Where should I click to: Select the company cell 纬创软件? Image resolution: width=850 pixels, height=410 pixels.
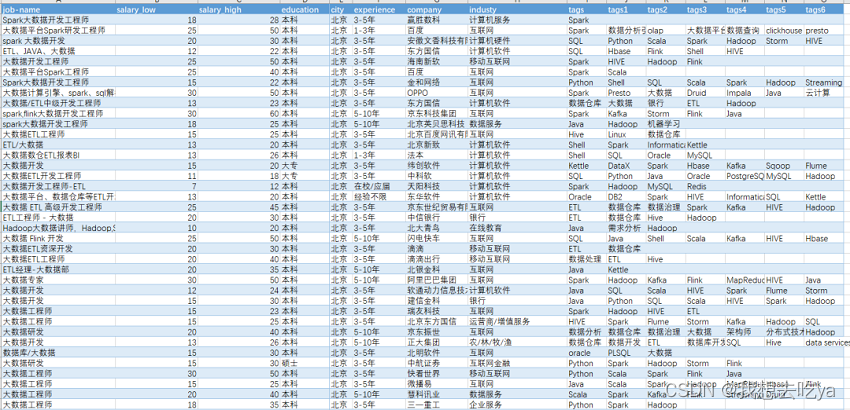pos(436,165)
